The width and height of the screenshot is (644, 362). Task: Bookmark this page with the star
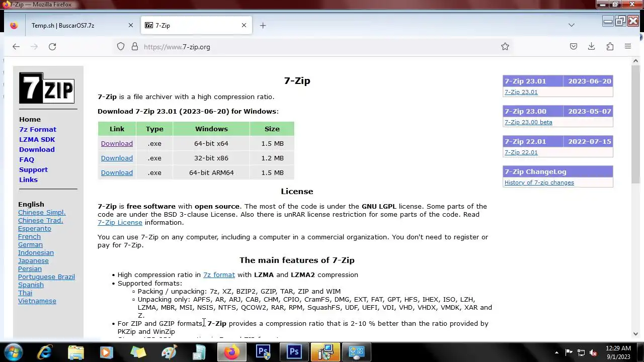505,47
